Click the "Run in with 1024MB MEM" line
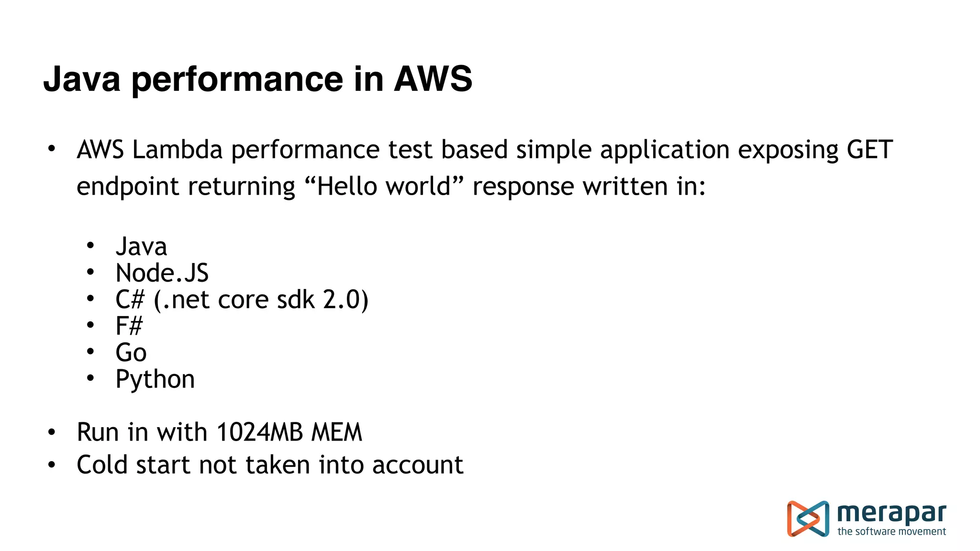The width and height of the screenshot is (980, 551). coord(219,432)
